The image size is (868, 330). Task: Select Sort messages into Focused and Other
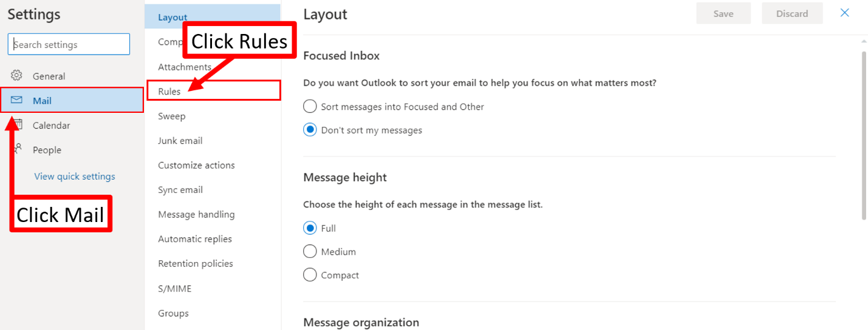(310, 107)
